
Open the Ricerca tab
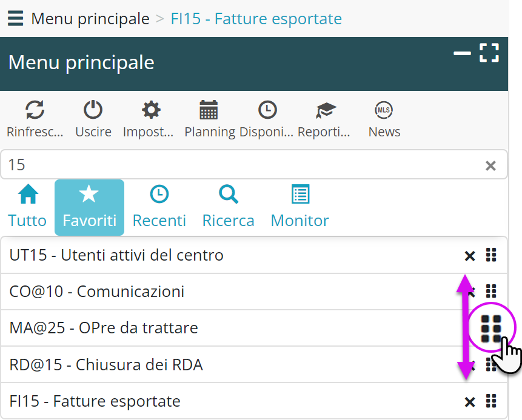click(x=228, y=207)
